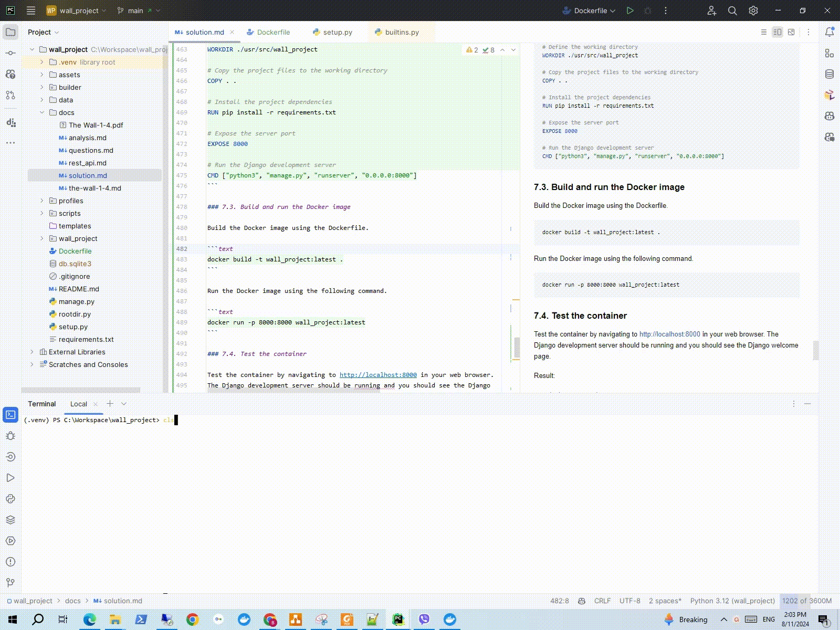Image resolution: width=840 pixels, height=630 pixels.
Task: Open the Terminal tool window icon
Action: click(x=10, y=415)
